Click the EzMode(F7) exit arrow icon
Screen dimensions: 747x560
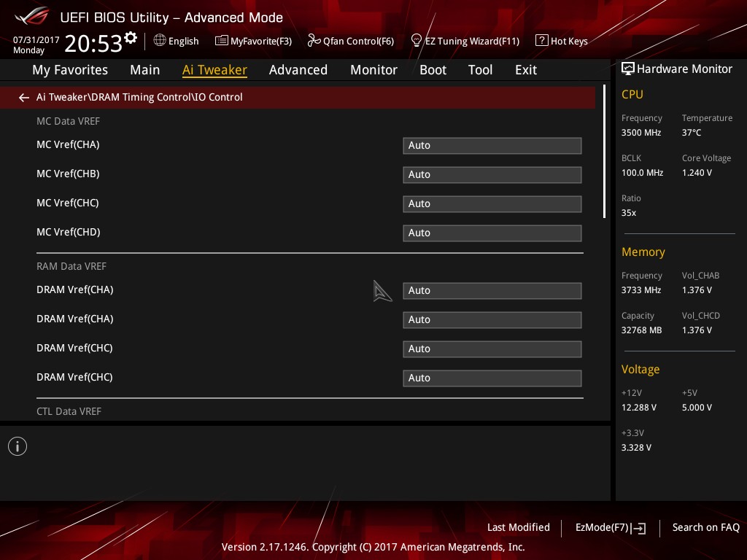639,528
